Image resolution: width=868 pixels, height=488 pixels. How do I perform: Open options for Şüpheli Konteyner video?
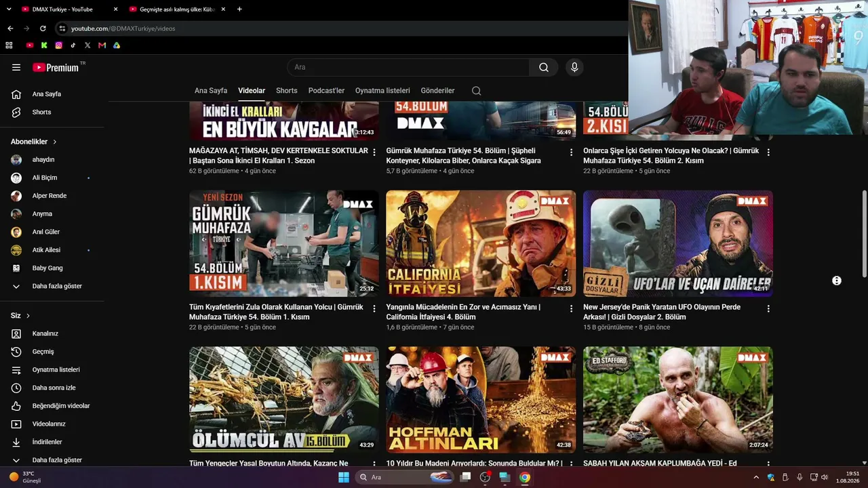571,152
